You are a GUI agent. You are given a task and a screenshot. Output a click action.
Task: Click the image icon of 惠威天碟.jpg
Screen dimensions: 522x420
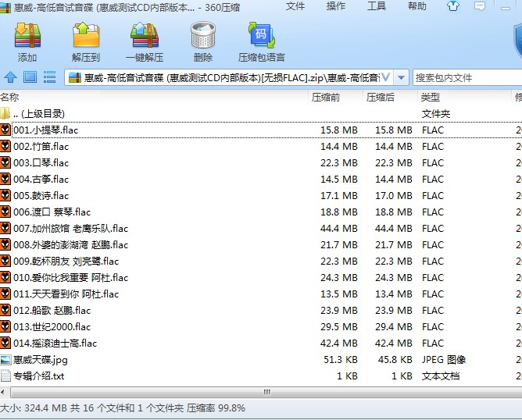coord(5,359)
